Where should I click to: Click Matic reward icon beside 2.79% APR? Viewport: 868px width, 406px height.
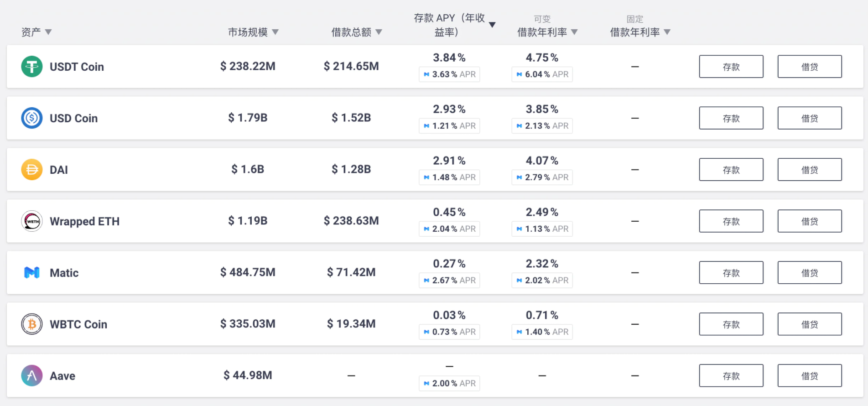point(519,177)
